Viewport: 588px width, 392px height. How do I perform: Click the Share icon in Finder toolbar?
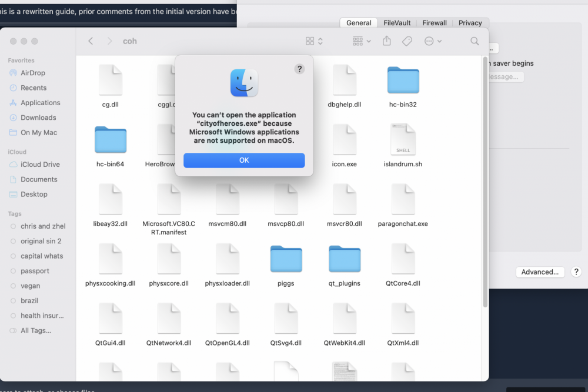coord(386,41)
